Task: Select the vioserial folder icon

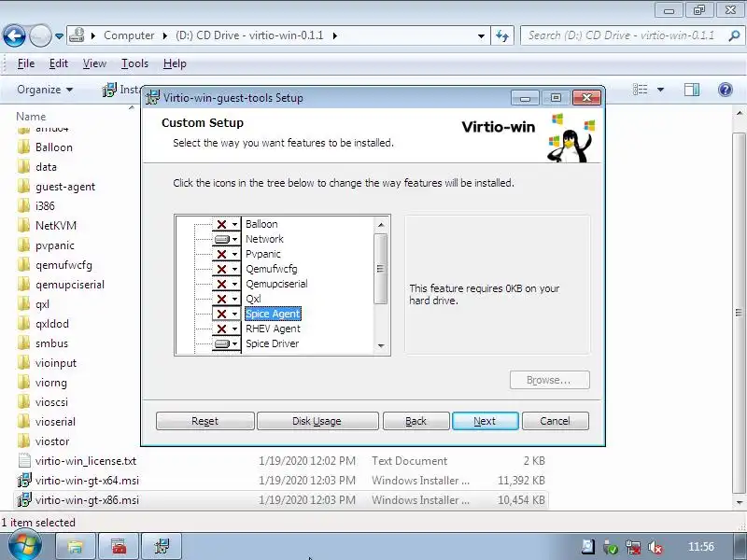Action: [24, 422]
